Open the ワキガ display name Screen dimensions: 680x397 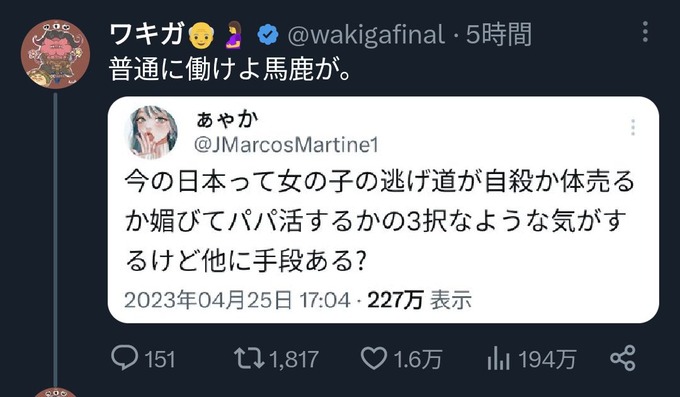pos(147,34)
